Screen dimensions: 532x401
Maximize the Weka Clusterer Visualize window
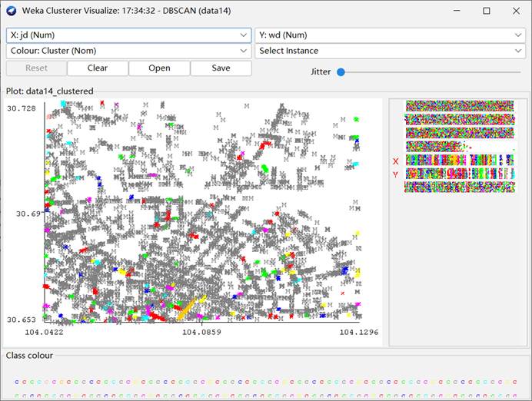pyautogui.click(x=487, y=11)
